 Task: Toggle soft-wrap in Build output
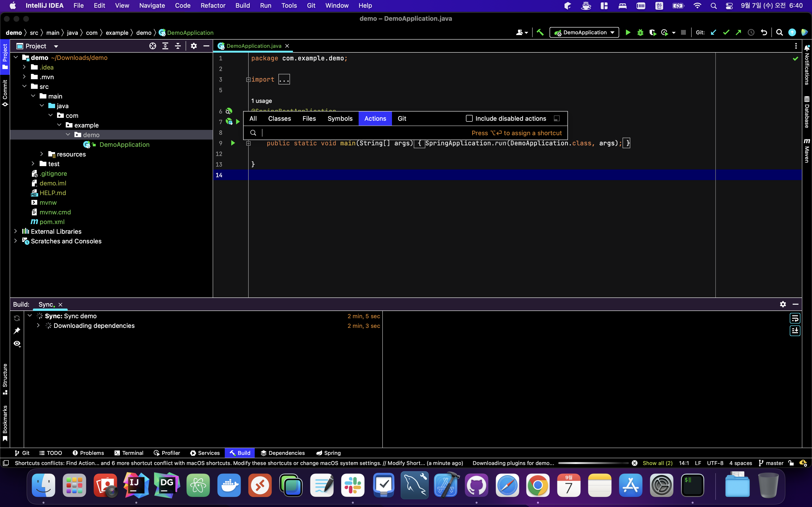coord(795,318)
